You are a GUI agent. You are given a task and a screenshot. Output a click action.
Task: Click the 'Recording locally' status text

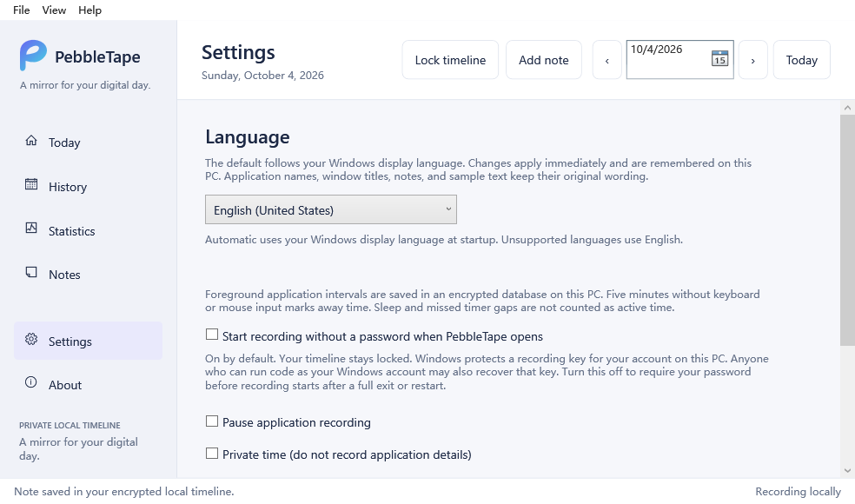[x=799, y=492]
